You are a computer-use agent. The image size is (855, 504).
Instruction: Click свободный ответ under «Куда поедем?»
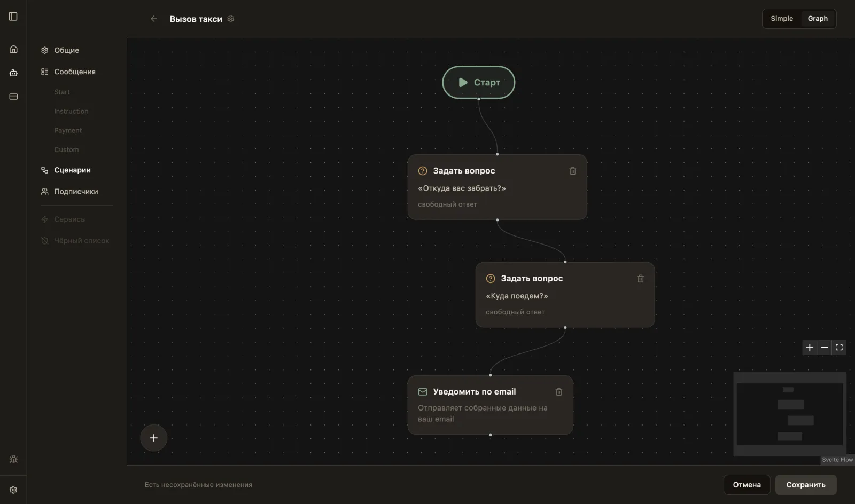(x=515, y=312)
